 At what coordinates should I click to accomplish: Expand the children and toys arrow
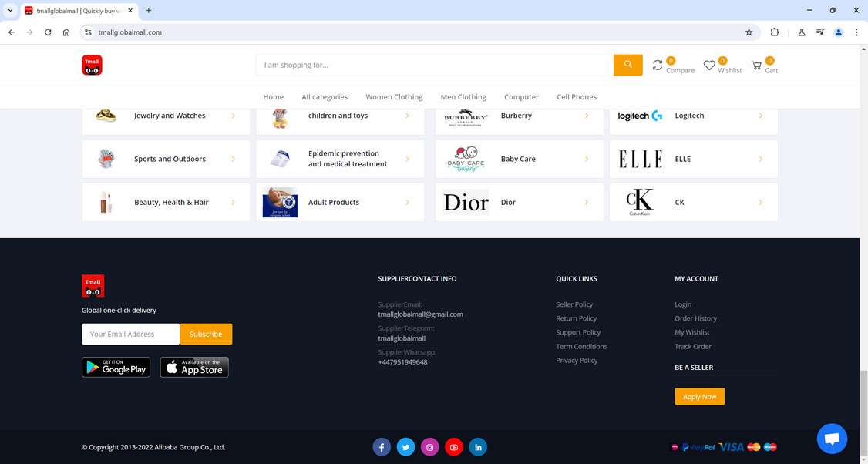408,116
